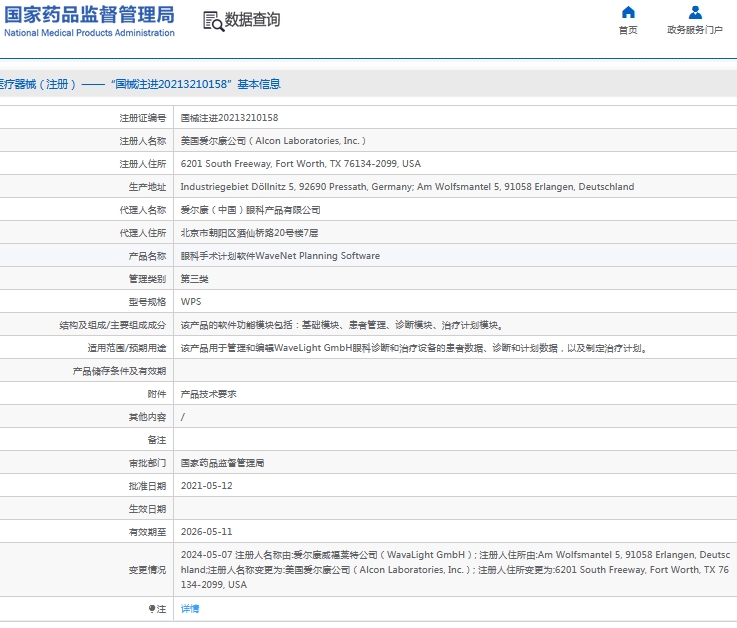Click product name WaveNet Planning Software
Image resolution: width=737 pixels, height=628 pixels.
pyautogui.click(x=280, y=256)
